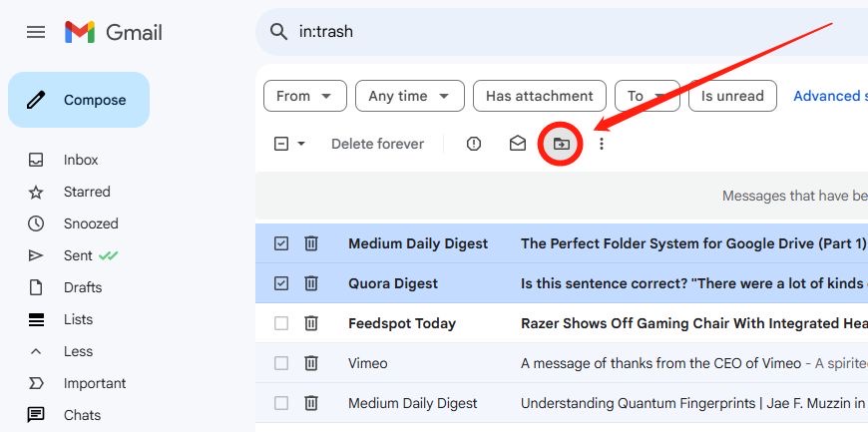
Task: Open the select-all checkbox dropdown arrow
Action: pos(301,144)
